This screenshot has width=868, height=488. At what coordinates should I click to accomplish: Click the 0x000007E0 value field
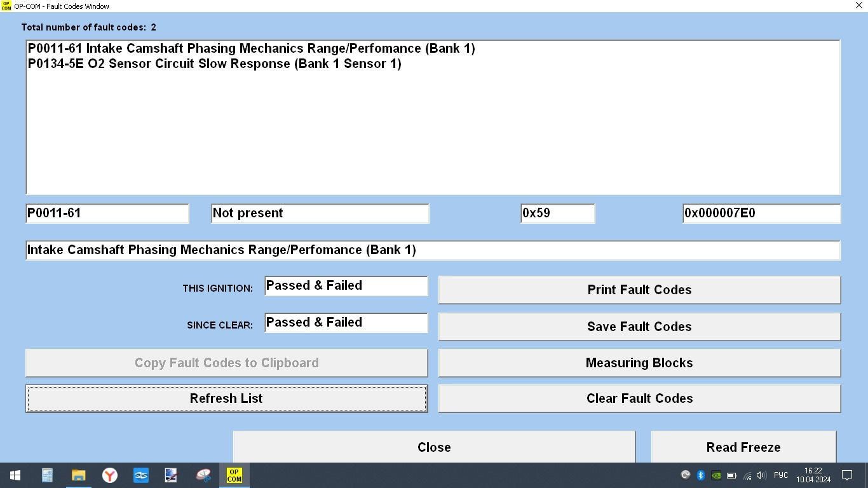(762, 213)
